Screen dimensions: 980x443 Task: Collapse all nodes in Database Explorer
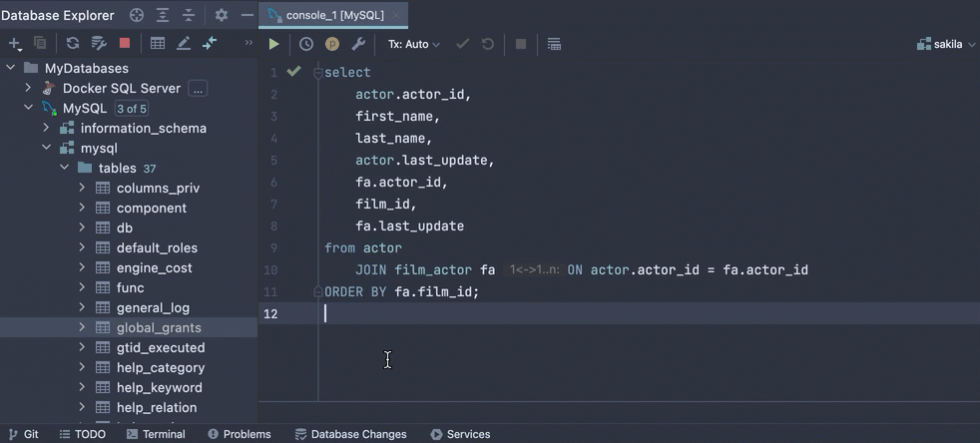[x=189, y=15]
